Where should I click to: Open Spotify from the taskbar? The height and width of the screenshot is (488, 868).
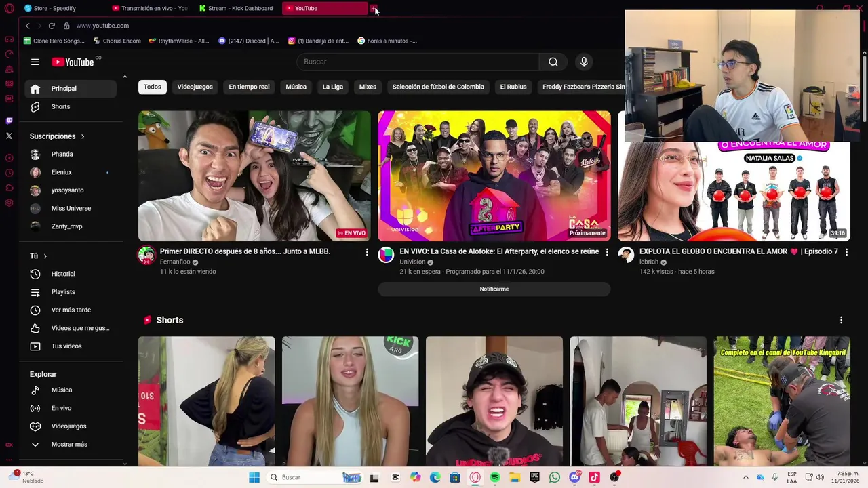tap(495, 477)
